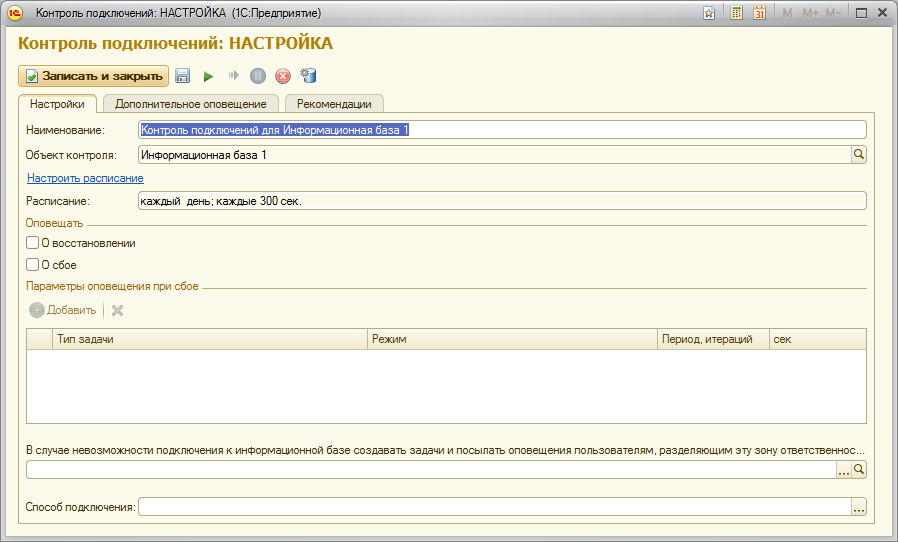This screenshot has height=542, width=898.
Task: Open the database settings gear icon
Action: tap(308, 76)
